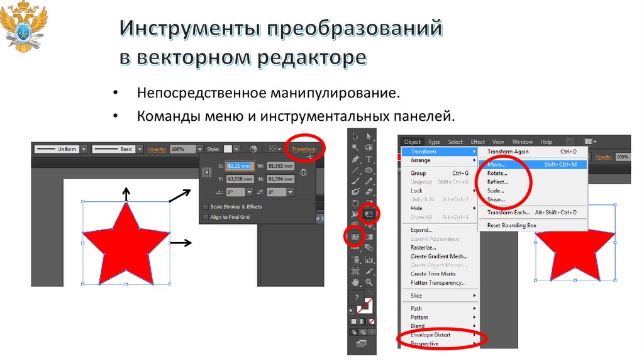Enable Align to Pixel Grid checkbox
Viewport: 644px width, 361px height.
tap(206, 217)
